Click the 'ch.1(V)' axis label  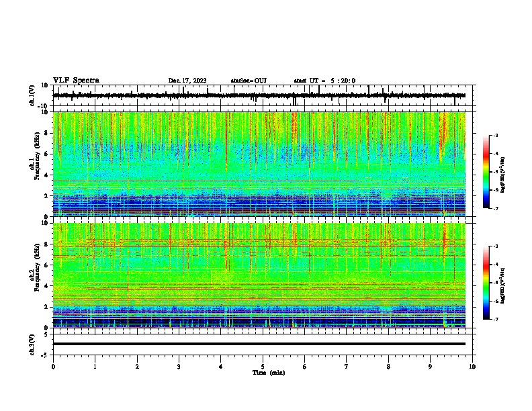click(32, 95)
